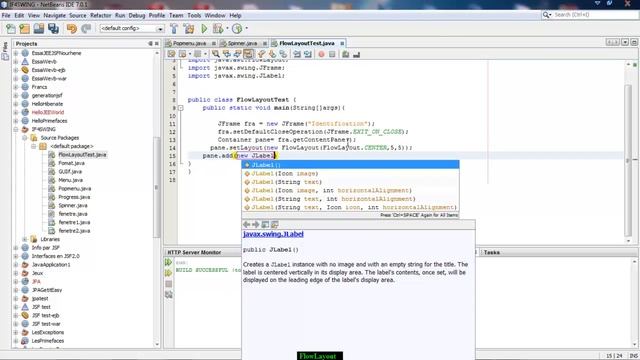Click the red Start Macro Recording icon
The height and width of the screenshot is (360, 640).
321,54
